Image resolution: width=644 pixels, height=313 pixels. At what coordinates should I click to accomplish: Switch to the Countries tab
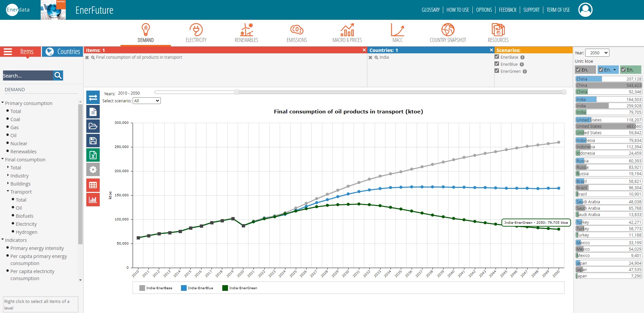pyautogui.click(x=63, y=52)
